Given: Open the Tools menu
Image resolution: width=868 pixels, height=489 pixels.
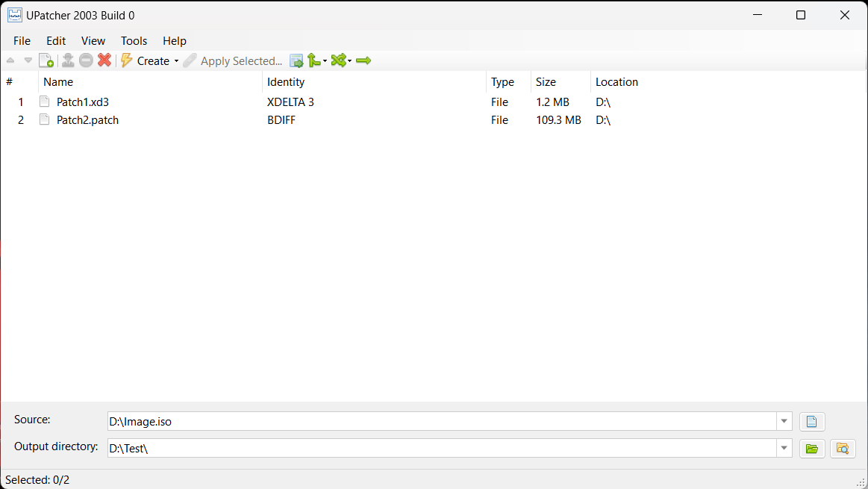Looking at the screenshot, I should pyautogui.click(x=134, y=40).
